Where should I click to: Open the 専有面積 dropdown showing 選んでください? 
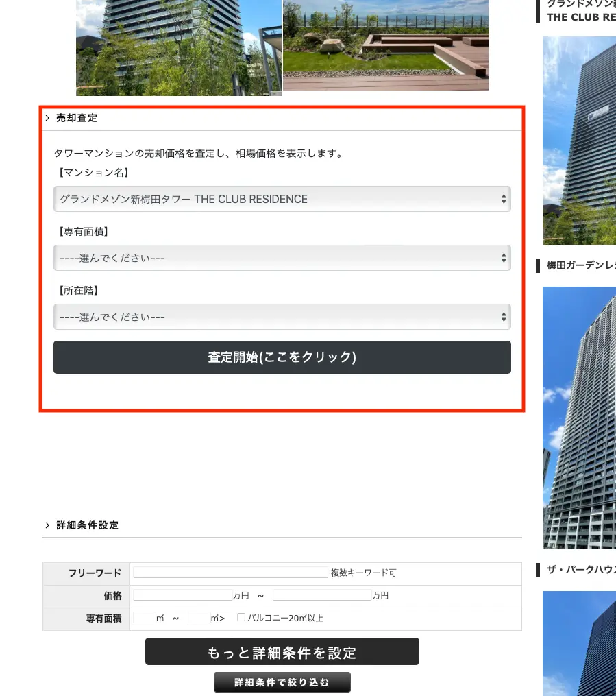point(282,258)
